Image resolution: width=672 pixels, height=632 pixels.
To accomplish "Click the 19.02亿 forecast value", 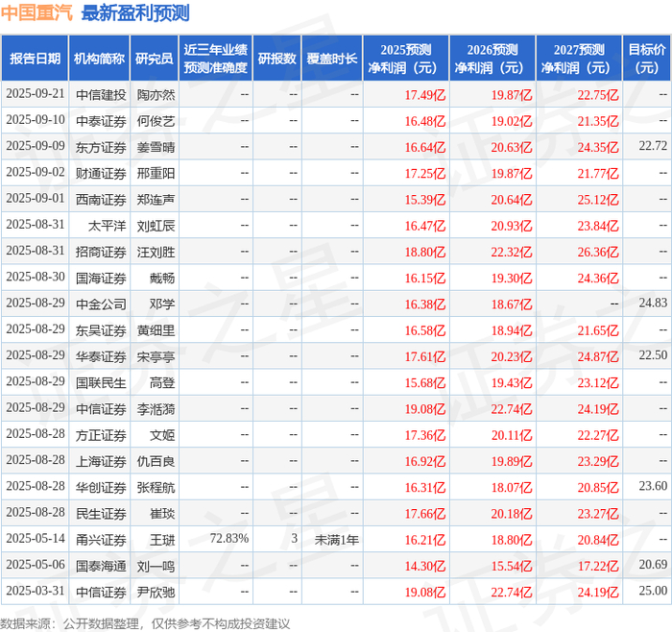I will (x=512, y=121).
